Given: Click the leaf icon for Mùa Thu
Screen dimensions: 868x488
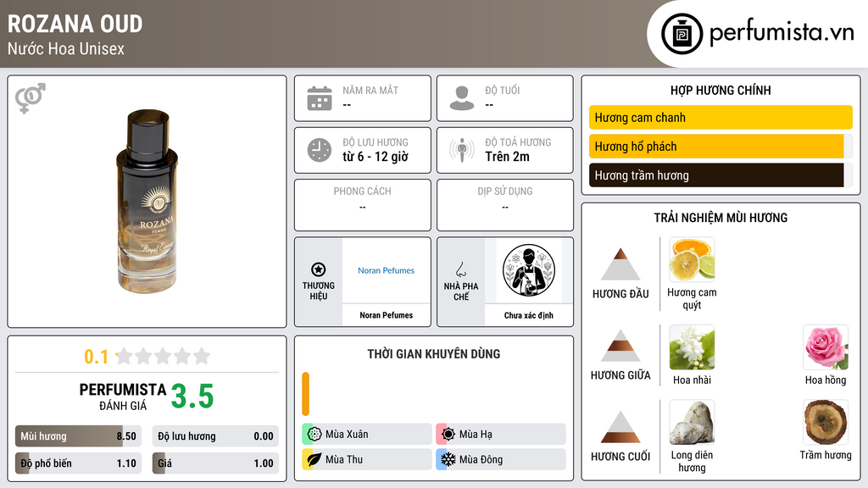Looking at the screenshot, I should (x=314, y=459).
